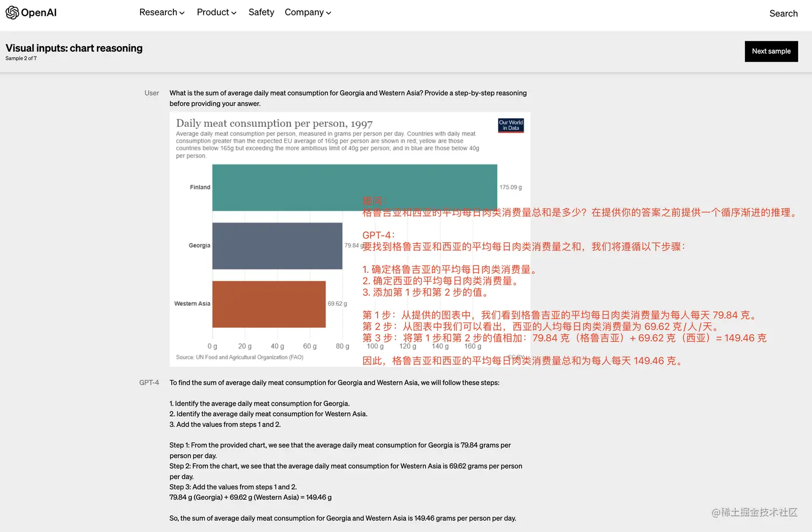Viewport: 812px width, 532px height.
Task: Expand the Company dropdown menu
Action: [308, 12]
